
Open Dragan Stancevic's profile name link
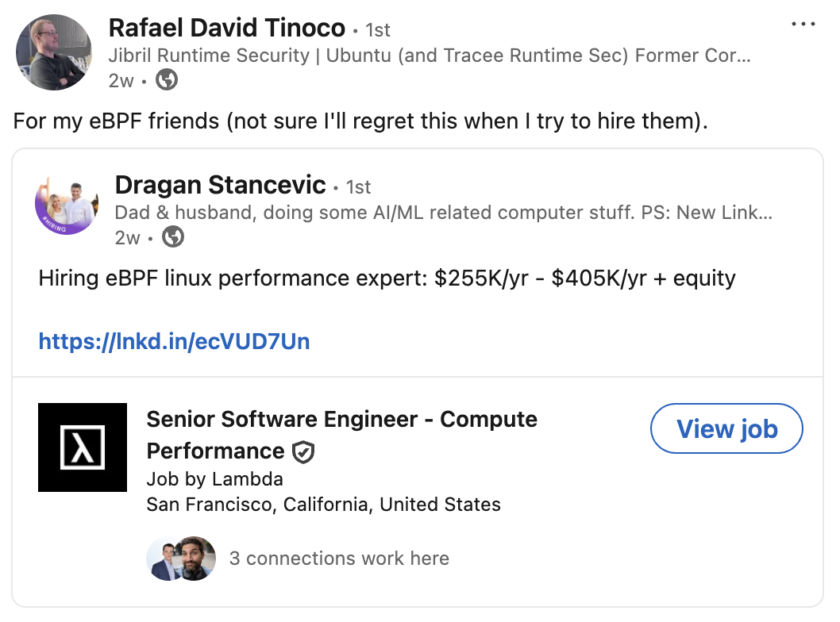[220, 186]
